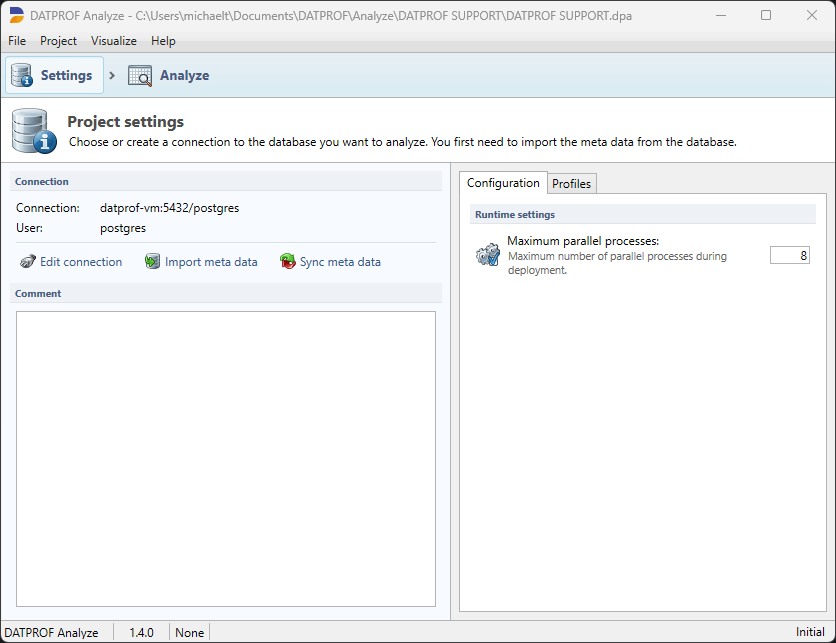Click the Sync meta data link
Screen dimensions: 836x643
339,261
